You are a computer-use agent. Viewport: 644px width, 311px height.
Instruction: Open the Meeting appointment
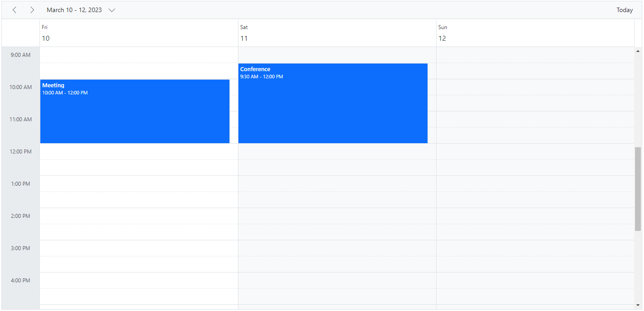135,111
